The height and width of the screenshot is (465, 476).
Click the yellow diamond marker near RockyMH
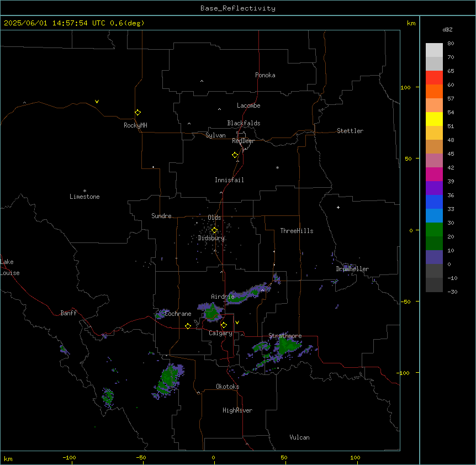coord(137,112)
